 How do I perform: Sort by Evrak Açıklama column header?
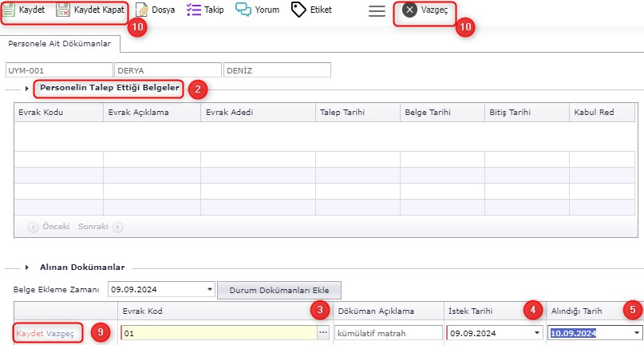click(152, 113)
